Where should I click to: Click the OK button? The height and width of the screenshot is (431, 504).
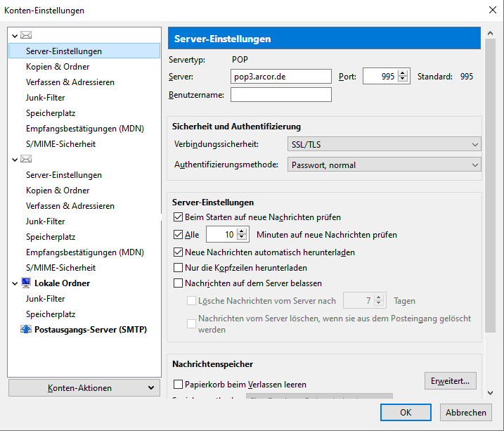tap(406, 412)
